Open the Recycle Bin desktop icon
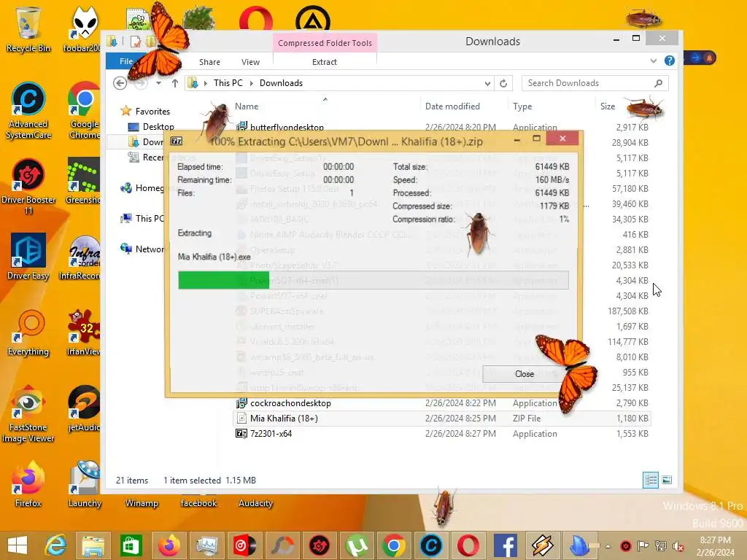This screenshot has height=560, width=747. tap(28, 29)
